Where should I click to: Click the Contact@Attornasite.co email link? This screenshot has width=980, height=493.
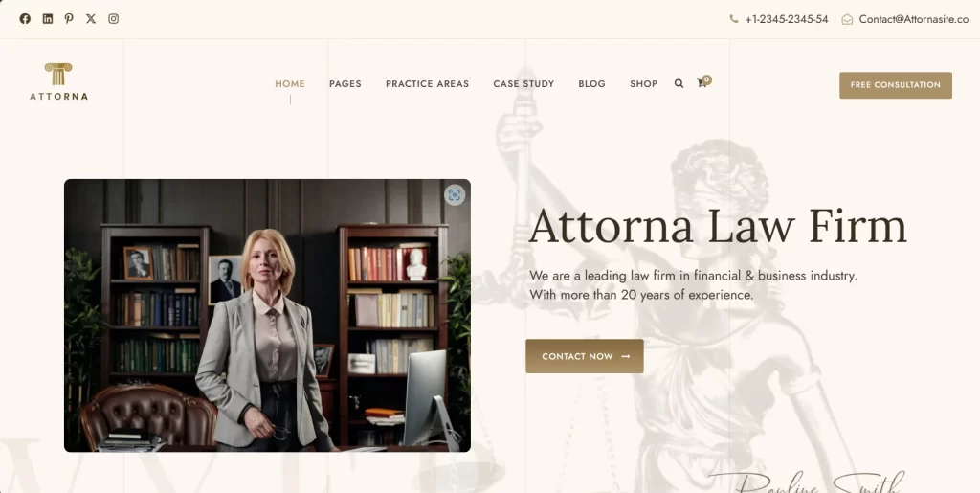pos(914,19)
